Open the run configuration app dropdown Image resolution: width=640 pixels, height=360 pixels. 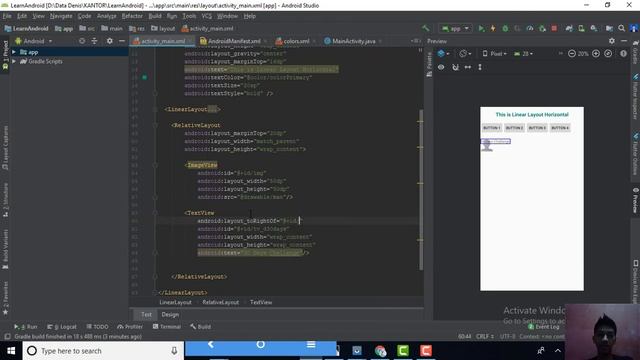point(455,29)
